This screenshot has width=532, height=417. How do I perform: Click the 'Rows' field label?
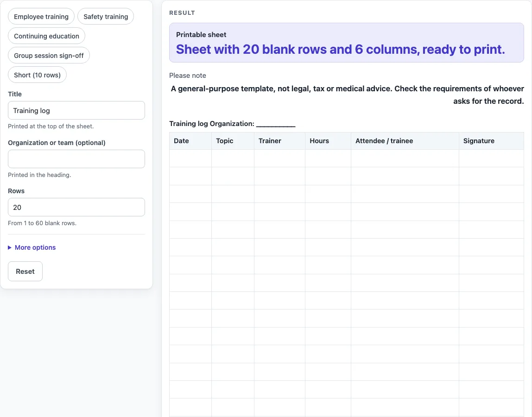[x=16, y=191]
